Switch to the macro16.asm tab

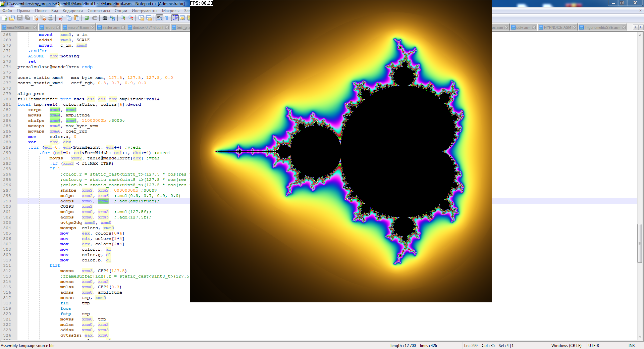[78, 28]
